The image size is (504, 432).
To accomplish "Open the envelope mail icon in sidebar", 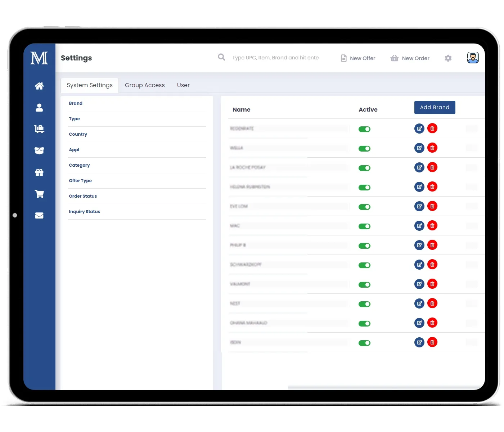I will click(x=39, y=215).
